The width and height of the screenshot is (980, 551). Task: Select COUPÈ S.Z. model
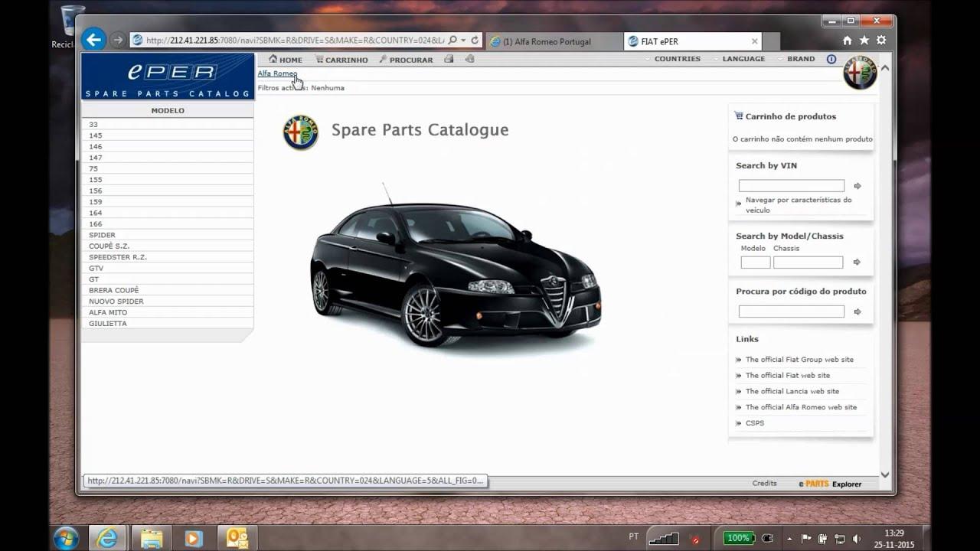pyautogui.click(x=168, y=246)
